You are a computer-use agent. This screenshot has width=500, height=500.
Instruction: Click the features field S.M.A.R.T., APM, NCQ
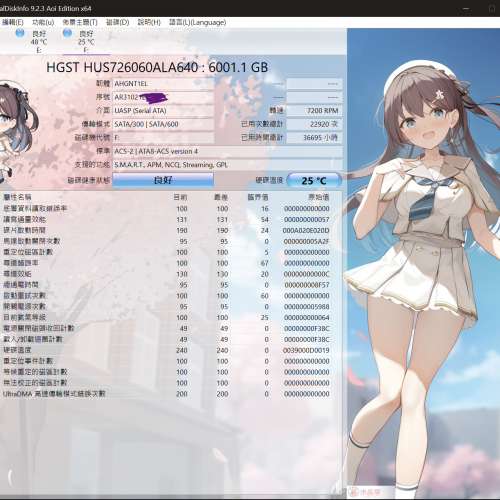tap(228, 165)
